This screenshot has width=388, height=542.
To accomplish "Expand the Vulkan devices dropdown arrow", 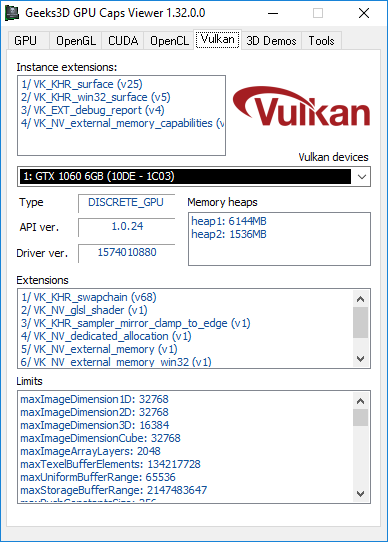I will (x=362, y=177).
